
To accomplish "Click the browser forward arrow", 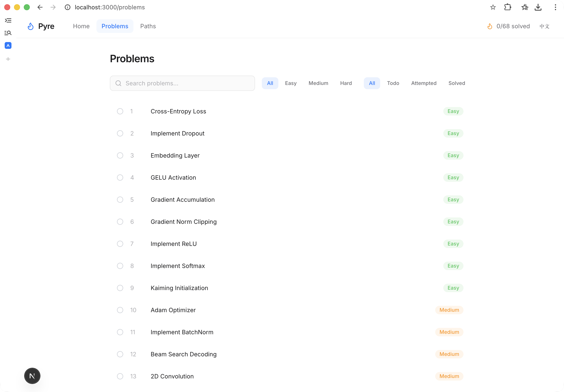I will click(53, 7).
